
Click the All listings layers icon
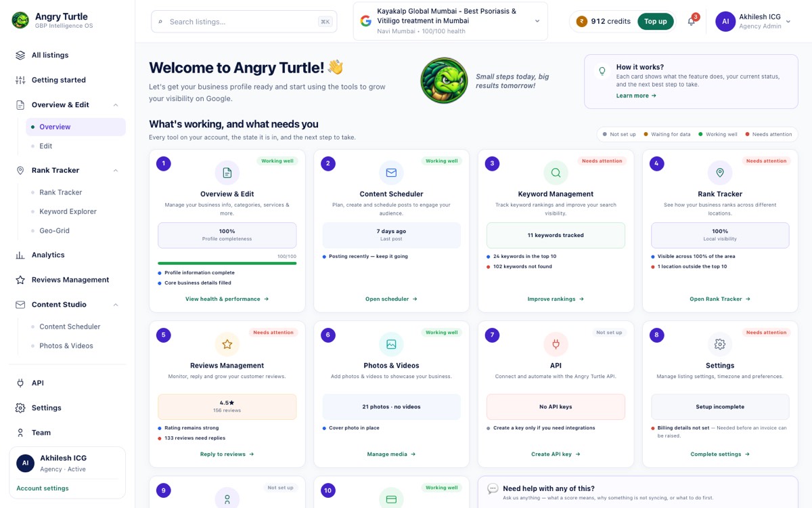(x=20, y=56)
